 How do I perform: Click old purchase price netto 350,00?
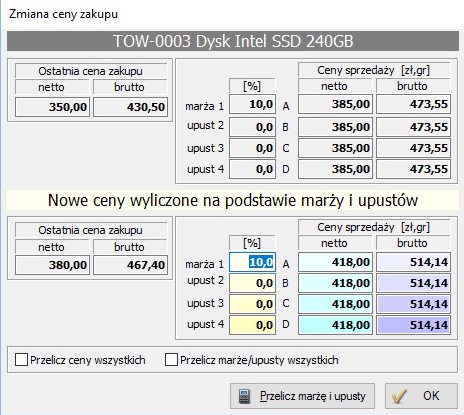pos(52,107)
